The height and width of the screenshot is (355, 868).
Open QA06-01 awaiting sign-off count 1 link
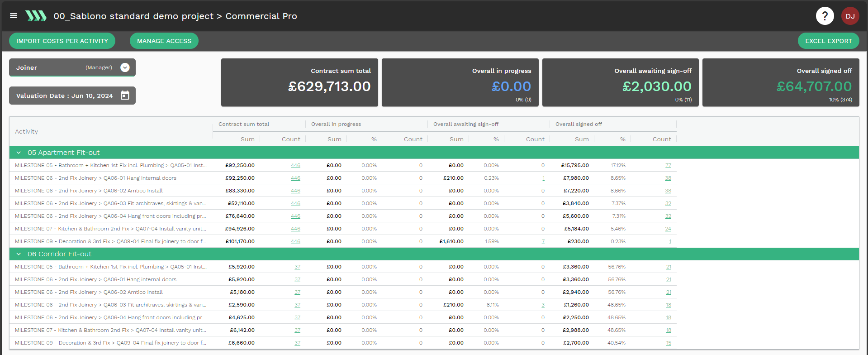pos(543,178)
